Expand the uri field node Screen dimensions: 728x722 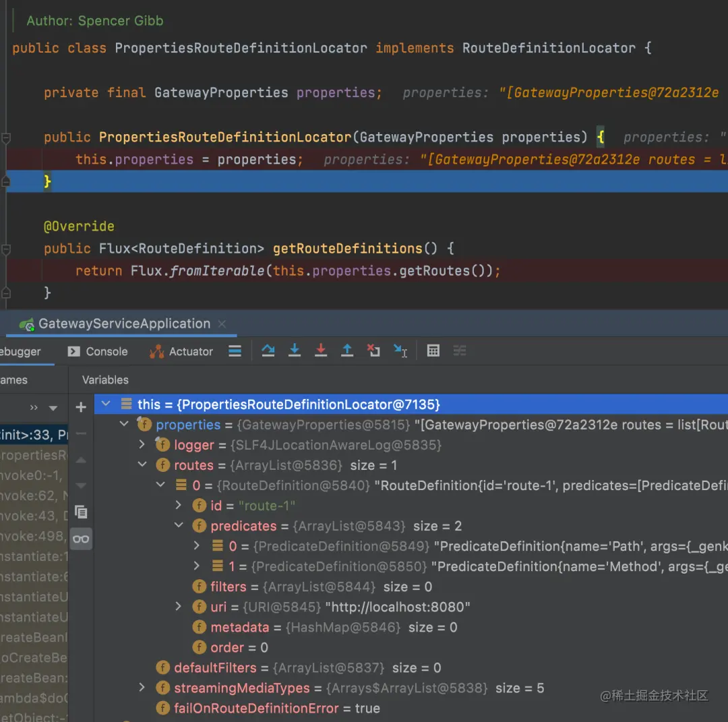point(178,607)
